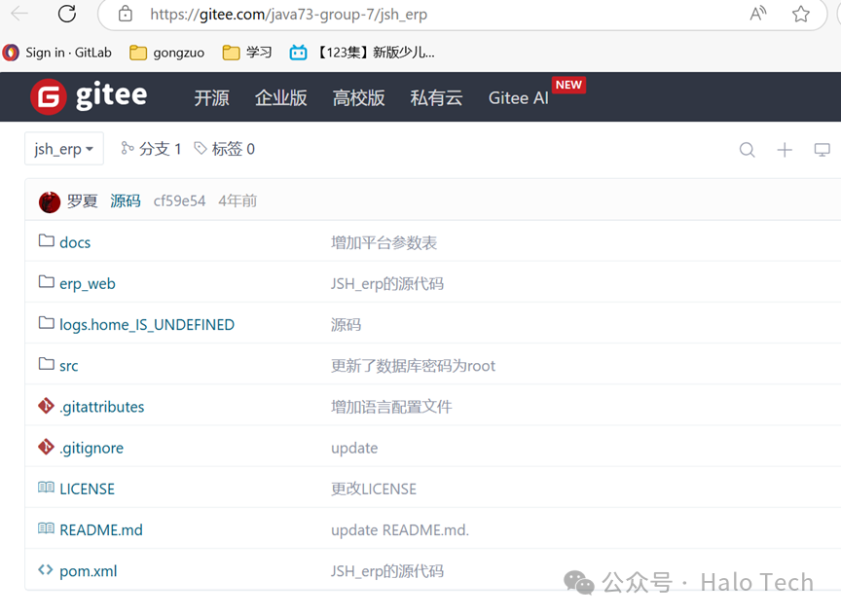Viewport: 841px width, 616px height.
Task: Click the folder icon beside docs
Action: (x=46, y=240)
